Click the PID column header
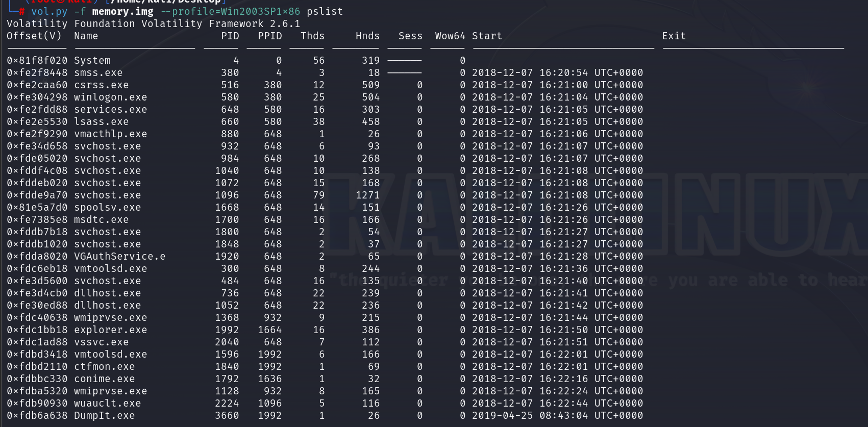868x427 pixels. click(x=230, y=36)
